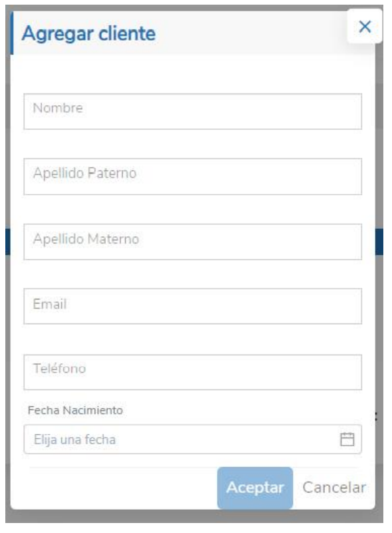
Task: Click the three-dot menu behind the dialog
Action: coord(376,417)
